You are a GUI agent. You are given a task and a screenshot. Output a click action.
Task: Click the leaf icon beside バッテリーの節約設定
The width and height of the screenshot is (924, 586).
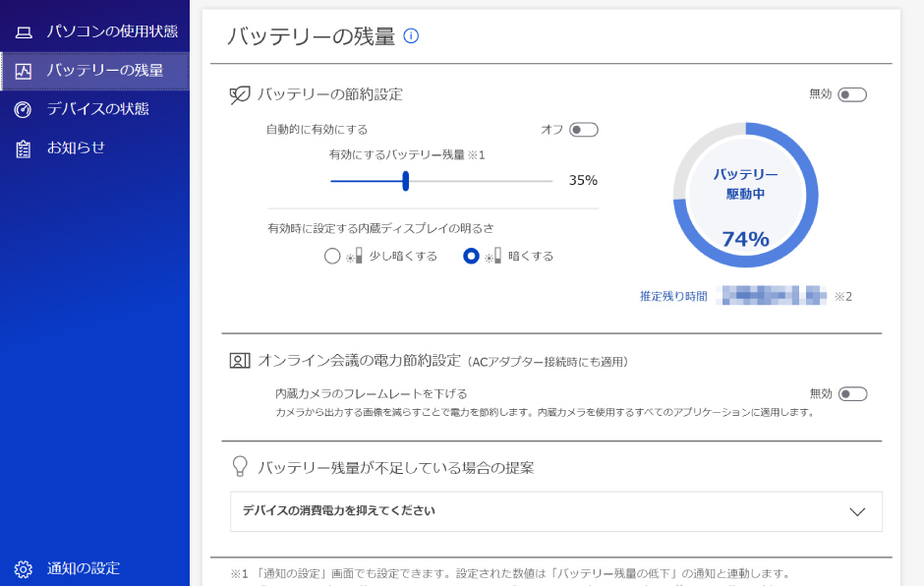tap(239, 94)
